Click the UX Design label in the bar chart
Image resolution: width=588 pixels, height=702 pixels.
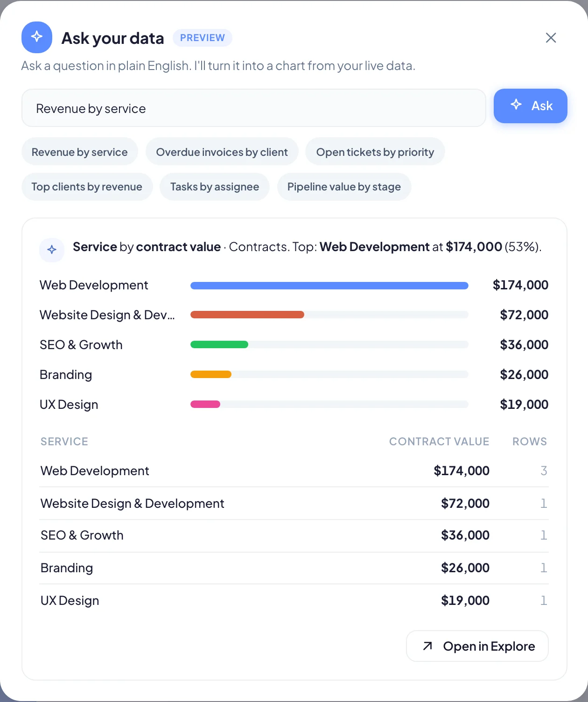pos(69,405)
